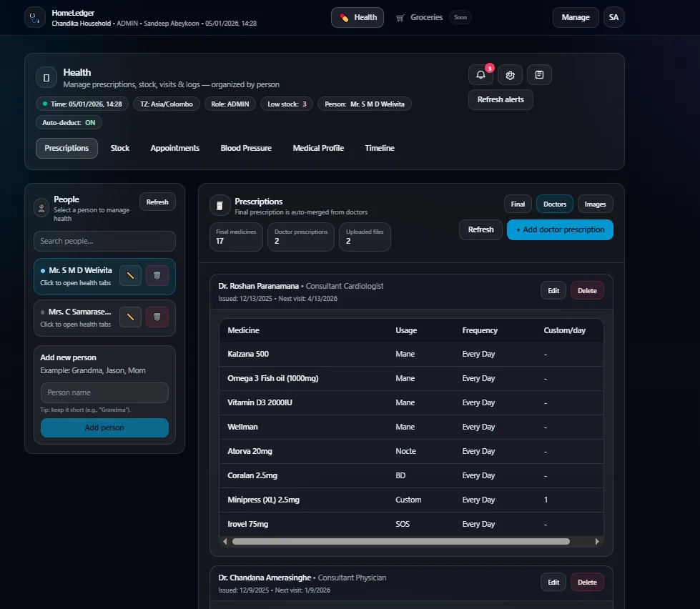The width and height of the screenshot is (700, 609).
Task: Switch prescriptions view to Images
Action: pos(595,204)
